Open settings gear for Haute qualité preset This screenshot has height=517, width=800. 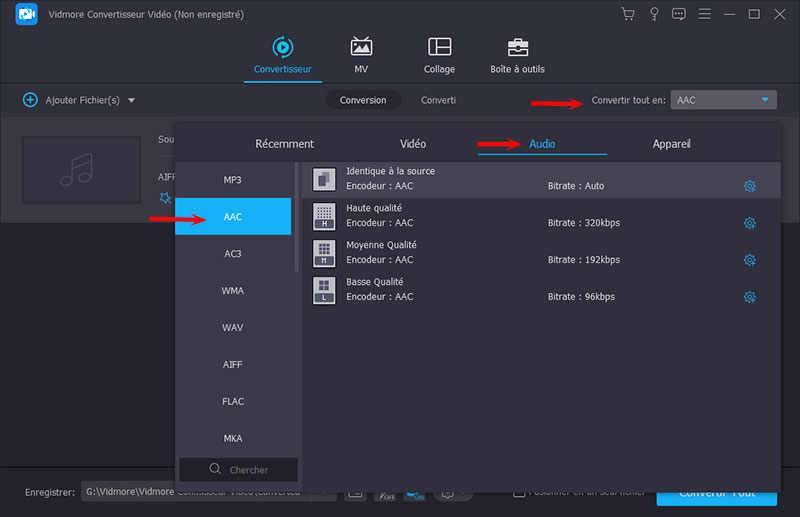pos(749,223)
